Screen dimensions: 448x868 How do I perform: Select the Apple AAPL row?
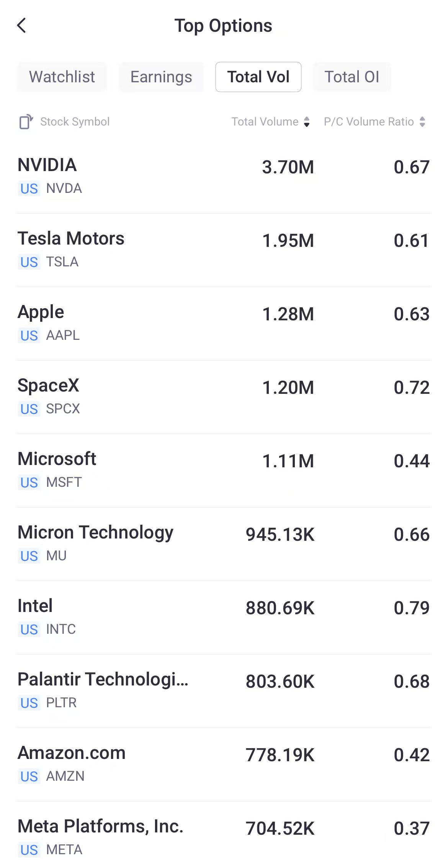point(224,324)
